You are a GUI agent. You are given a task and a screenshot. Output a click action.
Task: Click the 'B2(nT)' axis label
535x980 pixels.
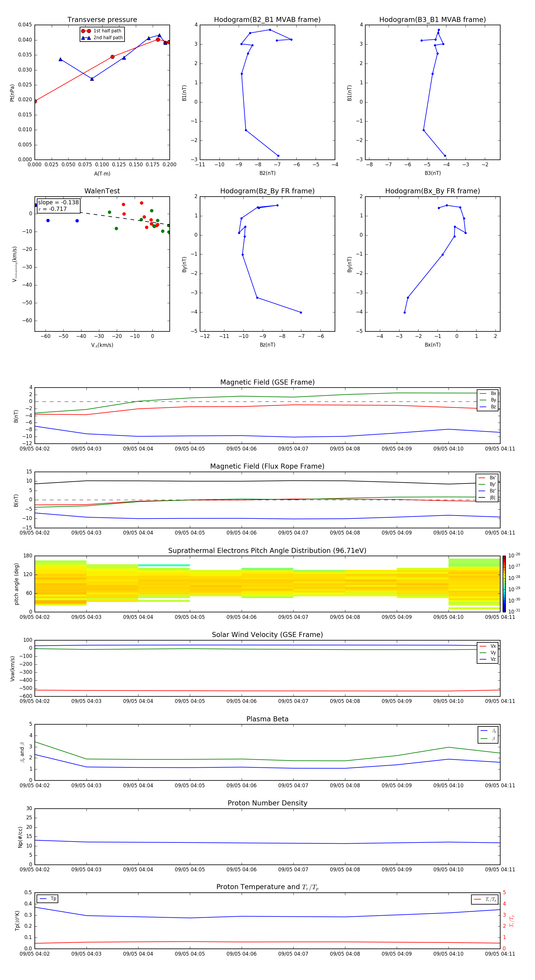coord(267,173)
